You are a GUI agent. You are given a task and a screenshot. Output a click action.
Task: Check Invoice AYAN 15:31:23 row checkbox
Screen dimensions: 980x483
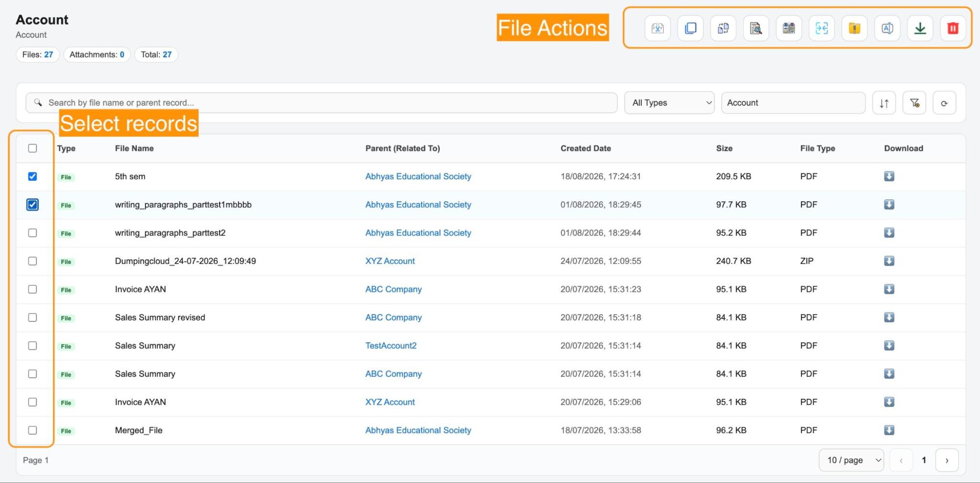32,289
